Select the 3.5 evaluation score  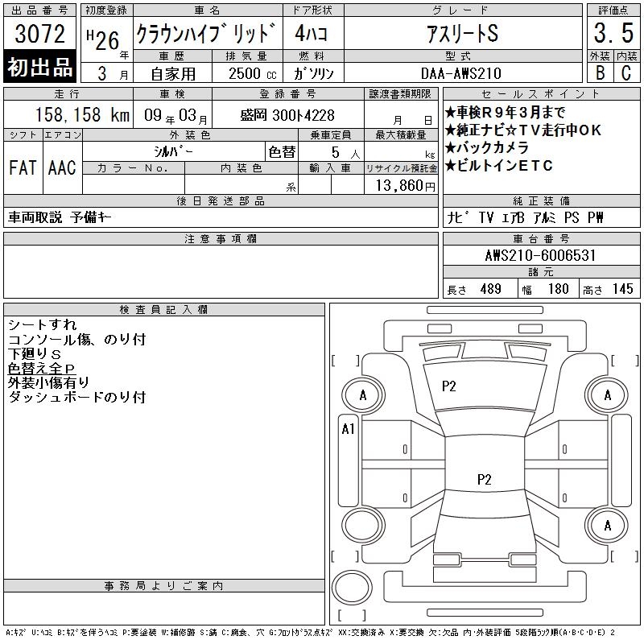tap(612, 35)
